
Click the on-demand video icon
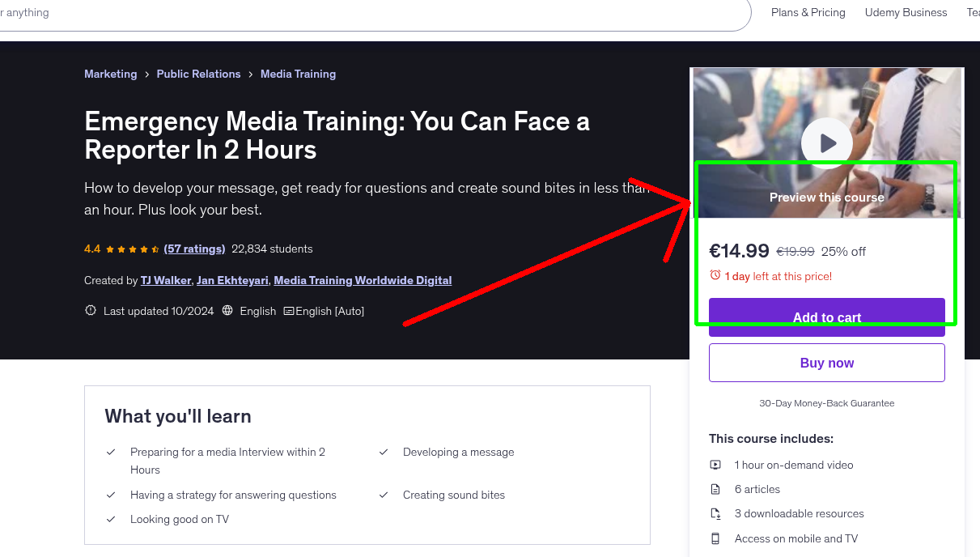tap(715, 465)
